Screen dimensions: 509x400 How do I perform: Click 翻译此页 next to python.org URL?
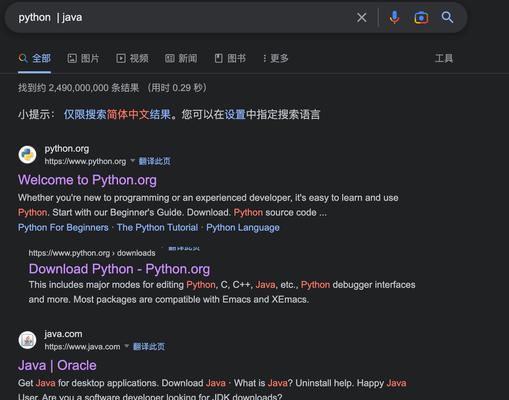[155, 161]
